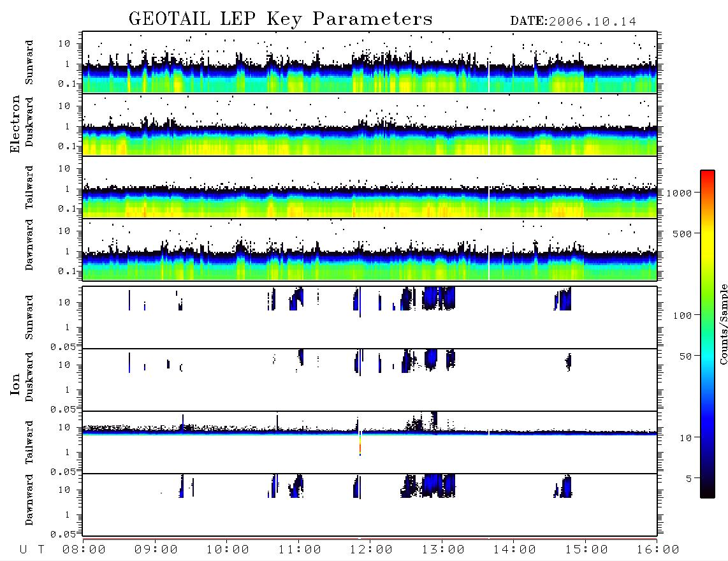This screenshot has height=561, width=728.
Task: Click the 1000 colorbar tick label
Action: [679, 193]
